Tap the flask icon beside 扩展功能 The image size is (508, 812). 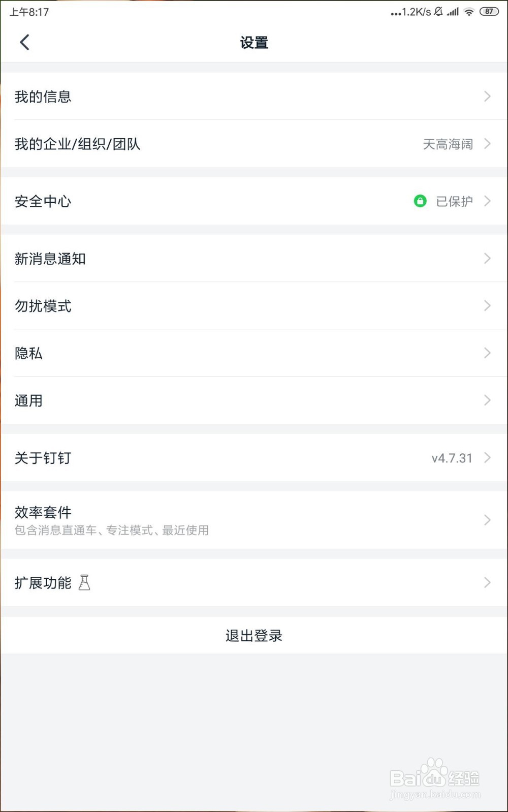click(x=84, y=582)
